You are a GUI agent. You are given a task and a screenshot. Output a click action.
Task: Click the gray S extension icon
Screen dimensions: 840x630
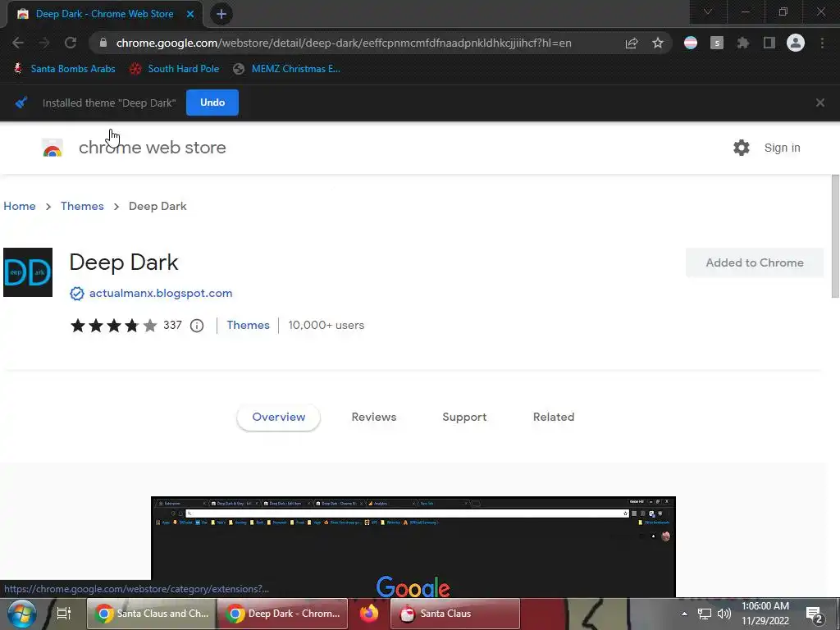[x=717, y=43]
